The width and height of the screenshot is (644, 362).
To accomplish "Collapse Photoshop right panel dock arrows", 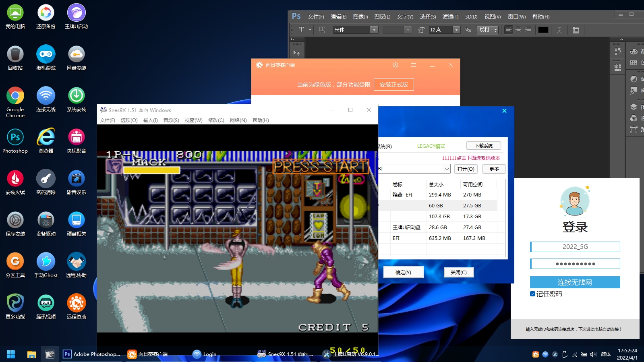I will coord(621,39).
